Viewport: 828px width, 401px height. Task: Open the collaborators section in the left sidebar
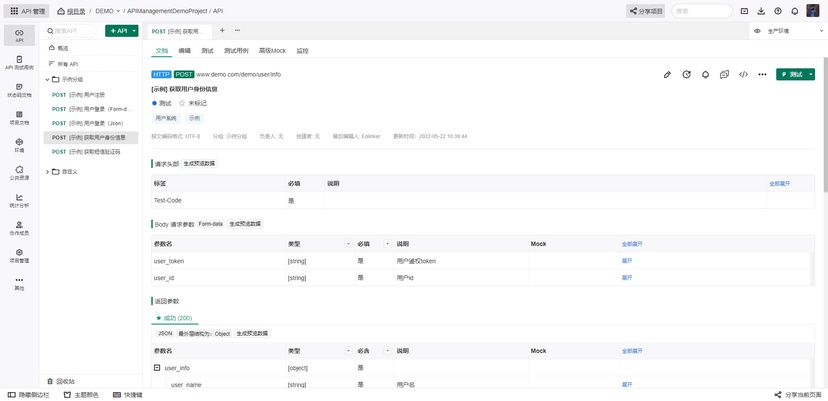pyautogui.click(x=20, y=228)
